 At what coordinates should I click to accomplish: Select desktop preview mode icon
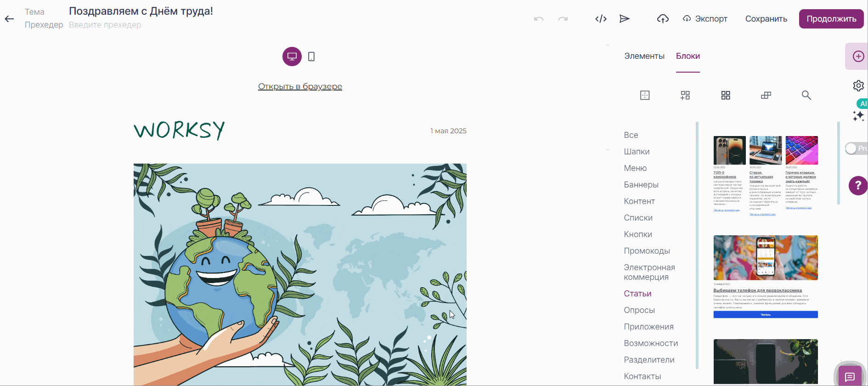pyautogui.click(x=292, y=57)
